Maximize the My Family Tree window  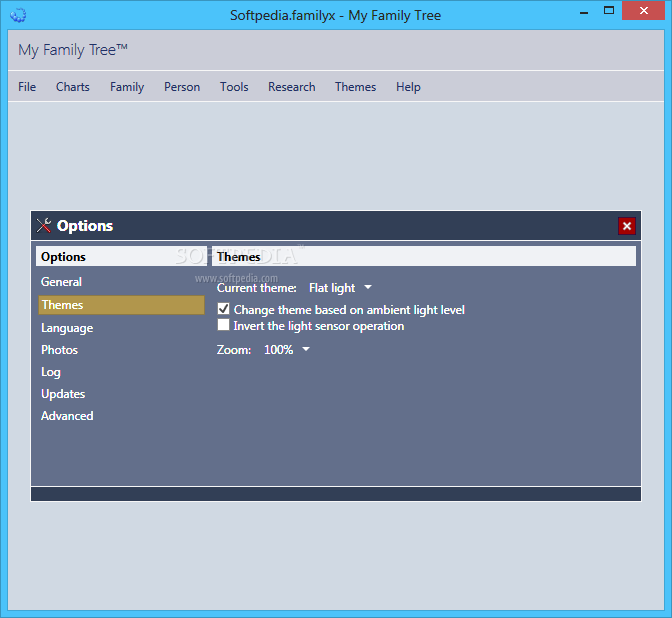coord(609,11)
